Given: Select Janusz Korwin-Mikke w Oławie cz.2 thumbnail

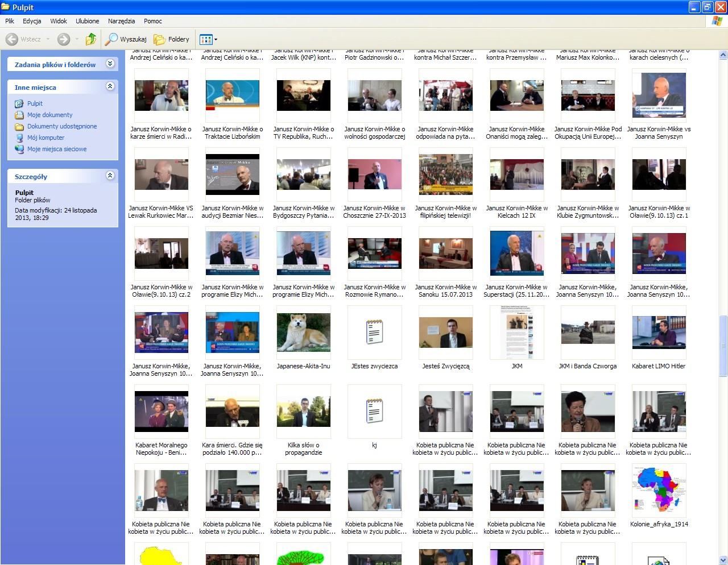Looking at the screenshot, I should click(x=161, y=254).
